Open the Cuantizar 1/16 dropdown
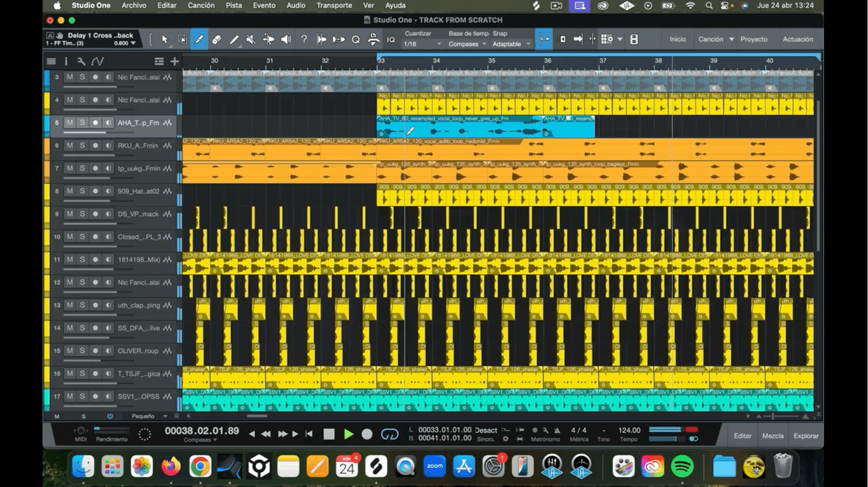 [422, 44]
